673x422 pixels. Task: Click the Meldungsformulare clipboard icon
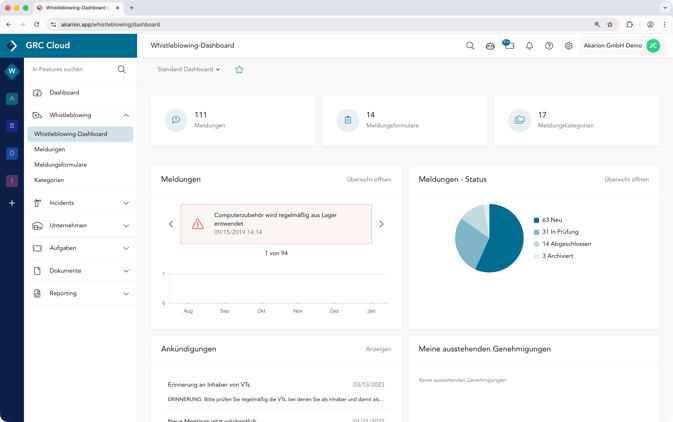348,120
